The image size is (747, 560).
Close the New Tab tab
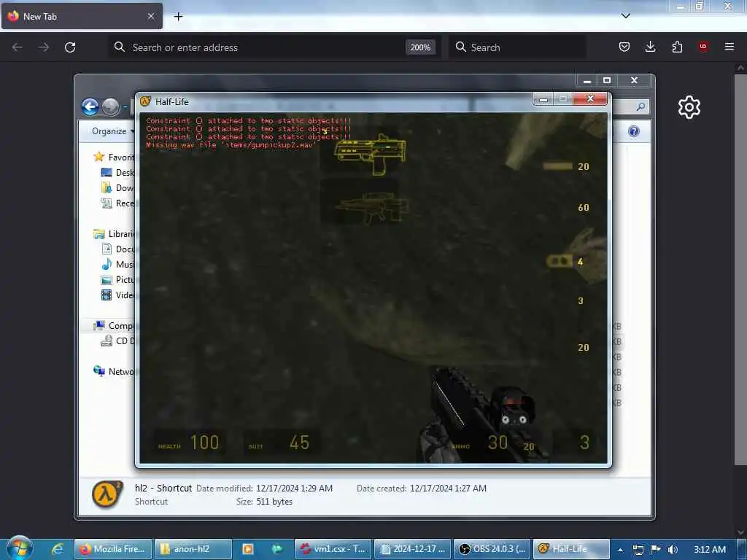pyautogui.click(x=151, y=16)
